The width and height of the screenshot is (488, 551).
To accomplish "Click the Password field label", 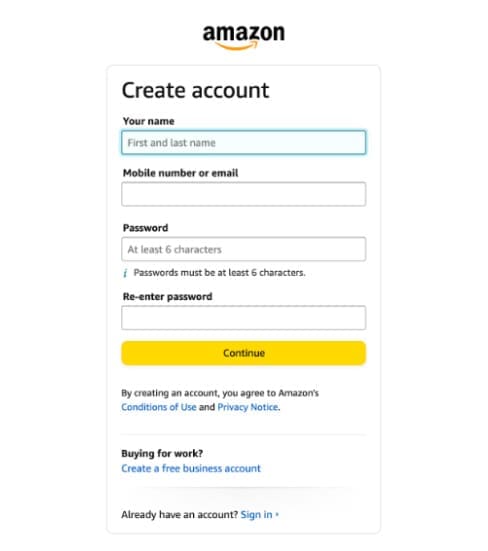I will tap(145, 228).
